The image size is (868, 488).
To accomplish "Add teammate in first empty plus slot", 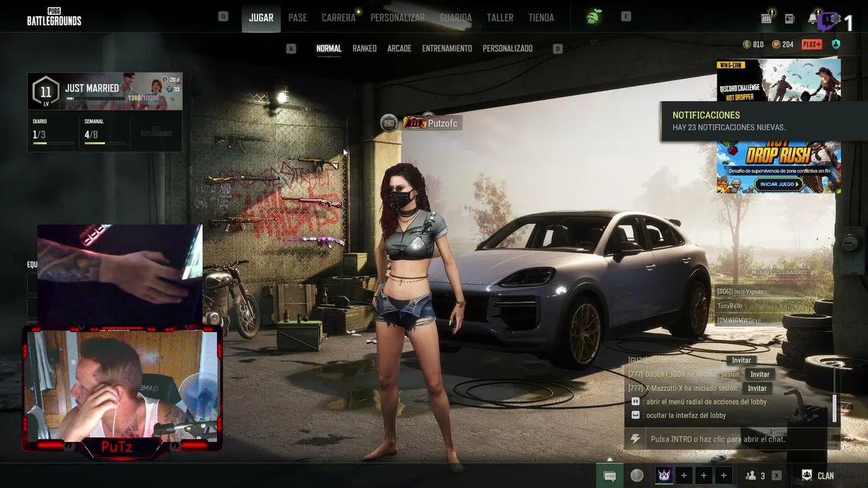I will tap(684, 476).
